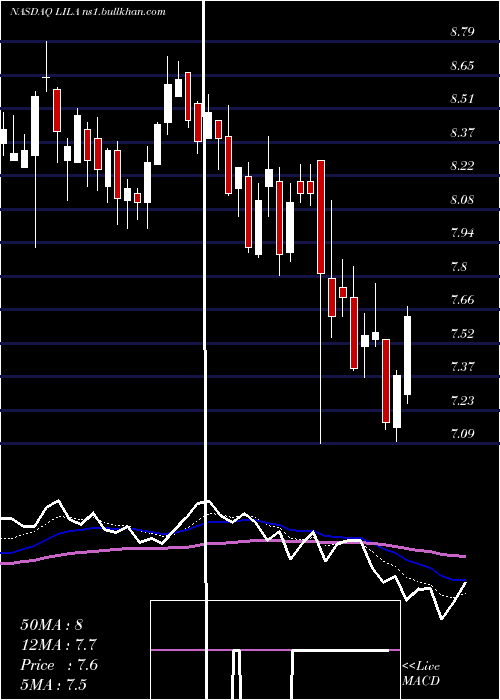Click the 7.8 price axis label
Viewport: 500px width, 700px height.
coord(458,267)
